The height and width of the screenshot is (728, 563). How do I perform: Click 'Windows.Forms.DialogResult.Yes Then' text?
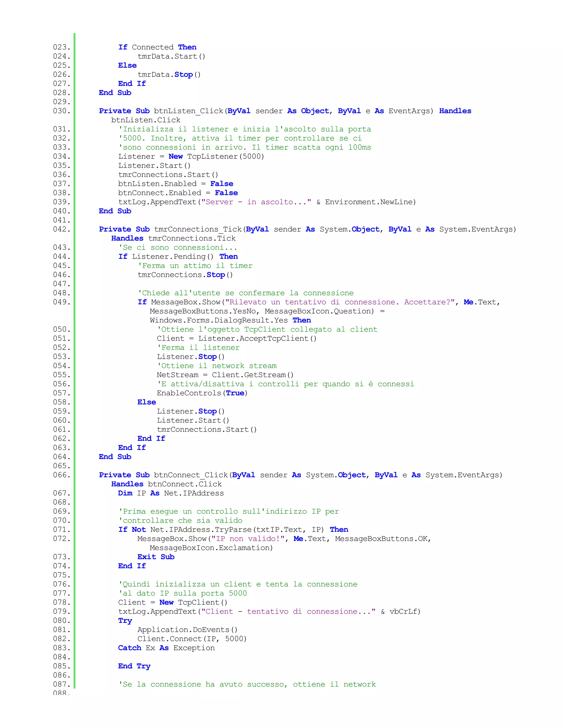point(230,320)
